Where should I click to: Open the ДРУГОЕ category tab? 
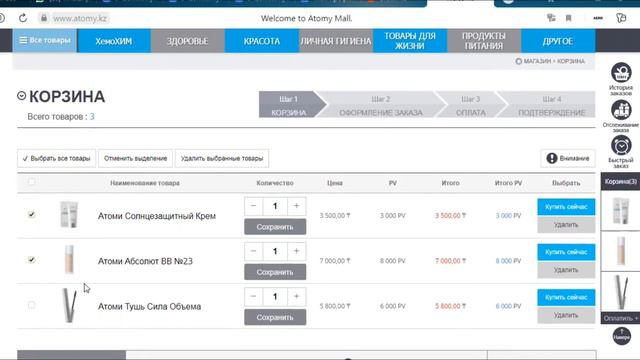[558, 41]
